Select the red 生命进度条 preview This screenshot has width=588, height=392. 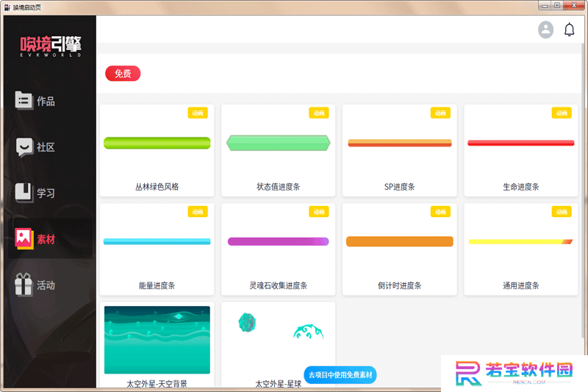(521, 143)
